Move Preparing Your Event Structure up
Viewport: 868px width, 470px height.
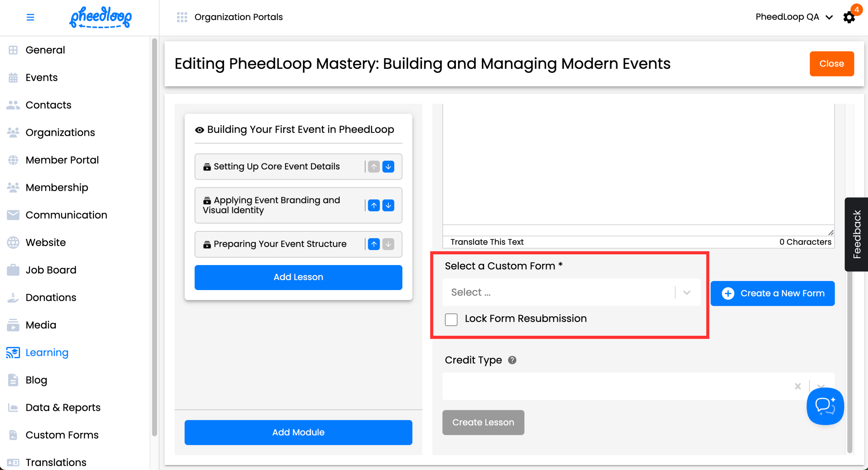click(x=374, y=244)
